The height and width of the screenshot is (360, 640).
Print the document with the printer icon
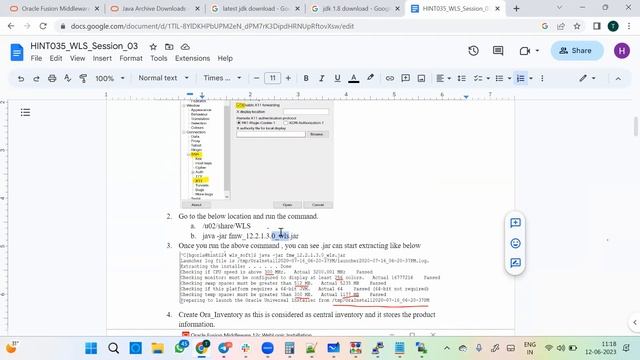(x=52, y=78)
